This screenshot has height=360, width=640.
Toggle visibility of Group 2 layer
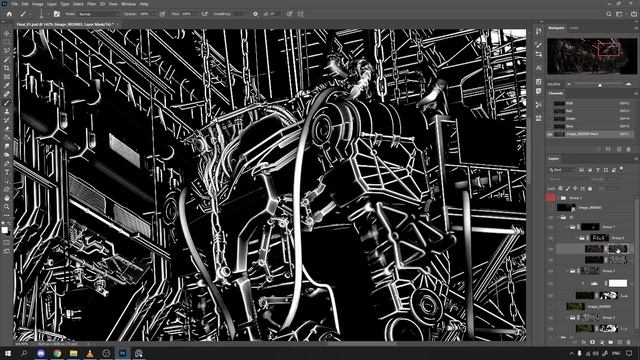(x=551, y=318)
